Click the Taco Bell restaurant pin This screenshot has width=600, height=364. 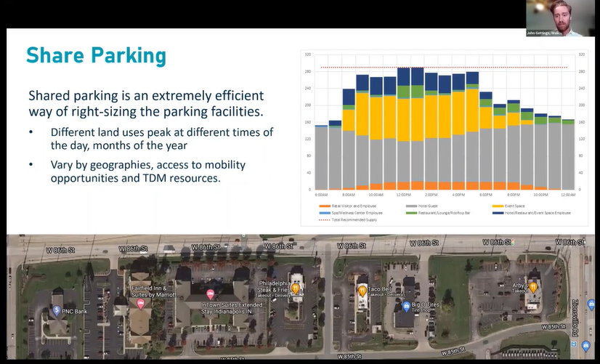pos(362,291)
